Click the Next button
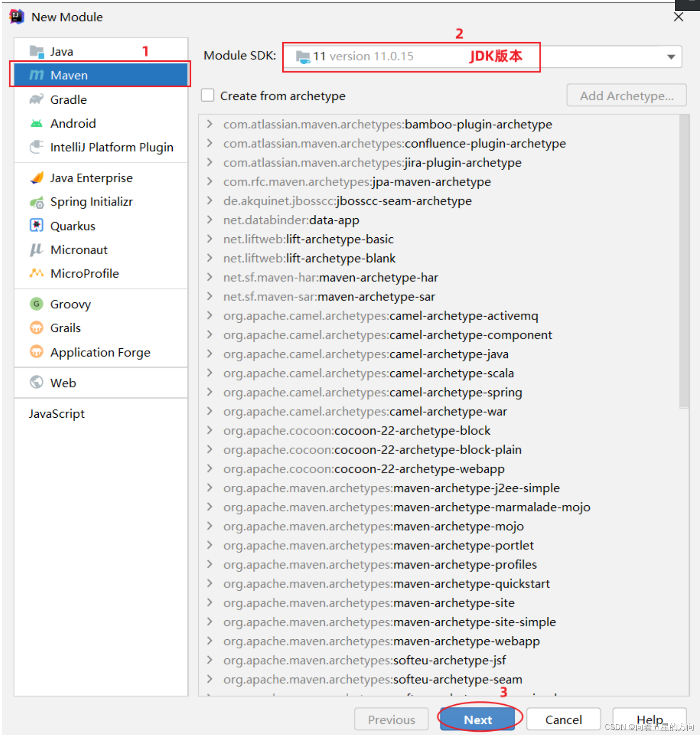The width and height of the screenshot is (700, 735). coord(478,719)
